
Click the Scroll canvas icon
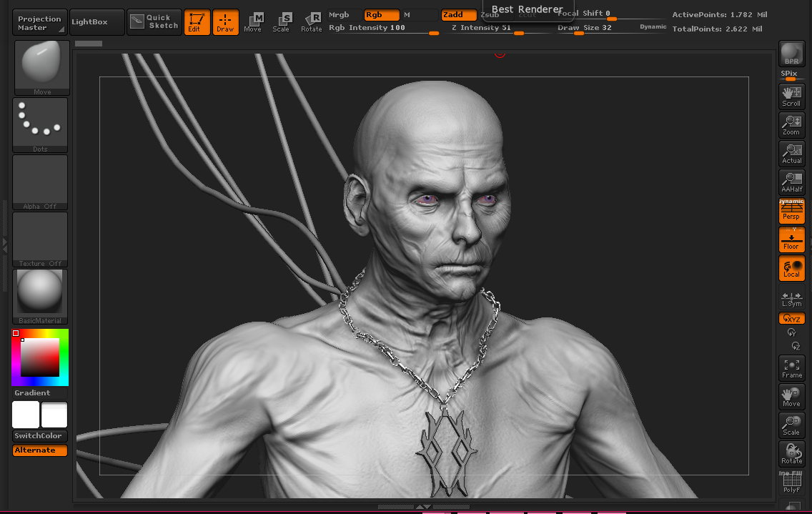tap(792, 97)
